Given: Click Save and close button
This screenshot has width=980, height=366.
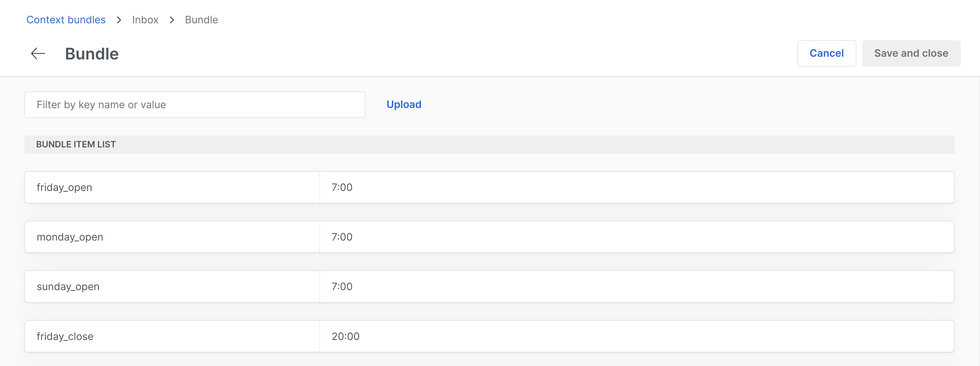Looking at the screenshot, I should (x=911, y=53).
